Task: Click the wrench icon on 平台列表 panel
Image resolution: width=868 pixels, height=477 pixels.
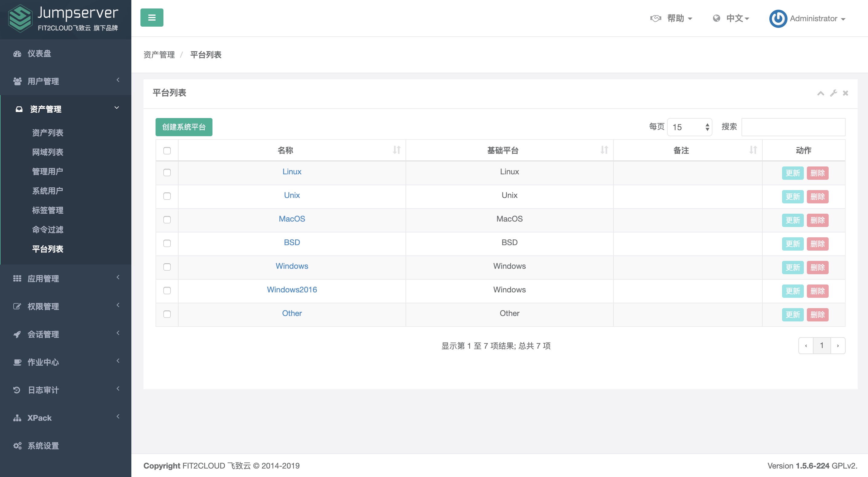Action: point(833,93)
